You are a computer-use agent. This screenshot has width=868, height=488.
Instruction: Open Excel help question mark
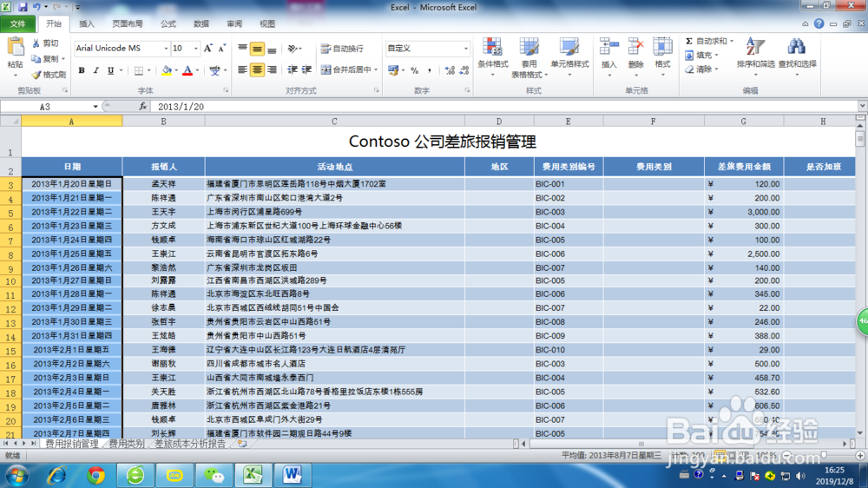(819, 23)
